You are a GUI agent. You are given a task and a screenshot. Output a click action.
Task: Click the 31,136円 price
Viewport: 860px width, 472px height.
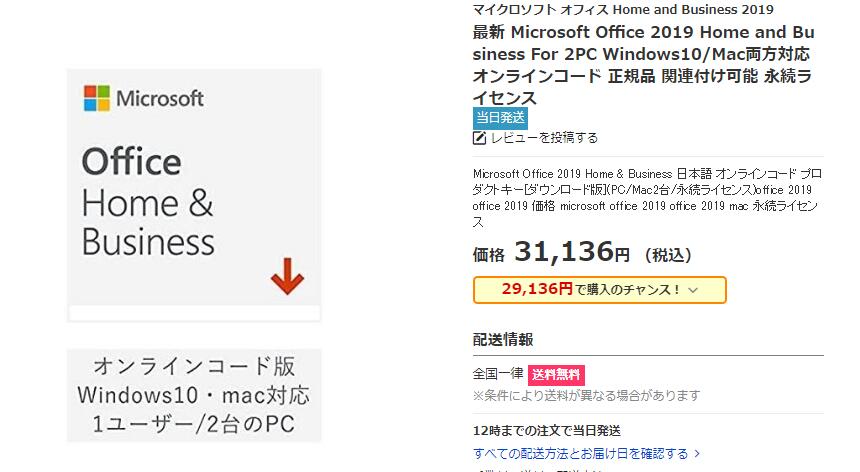[x=572, y=254]
